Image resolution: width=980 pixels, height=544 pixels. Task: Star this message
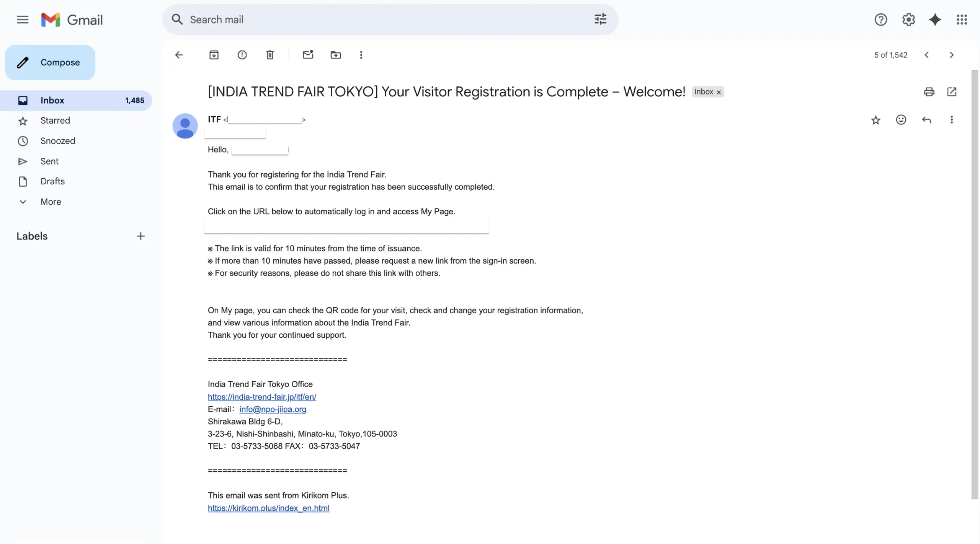pos(876,120)
